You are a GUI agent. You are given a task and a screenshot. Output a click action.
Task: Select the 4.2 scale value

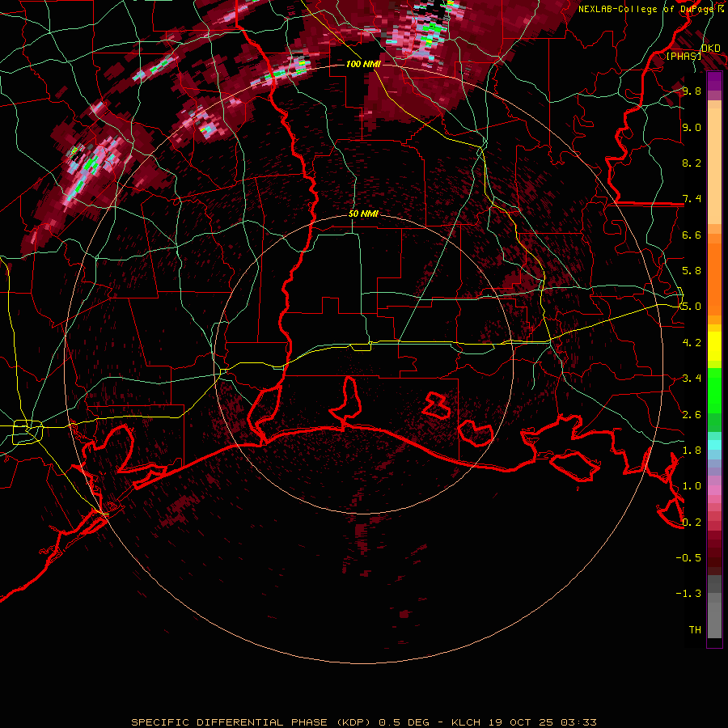tap(692, 343)
